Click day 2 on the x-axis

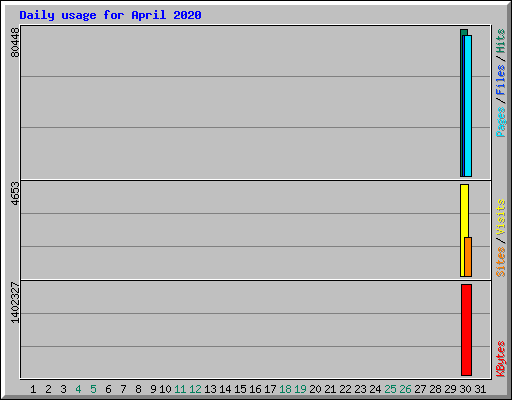click(48, 389)
